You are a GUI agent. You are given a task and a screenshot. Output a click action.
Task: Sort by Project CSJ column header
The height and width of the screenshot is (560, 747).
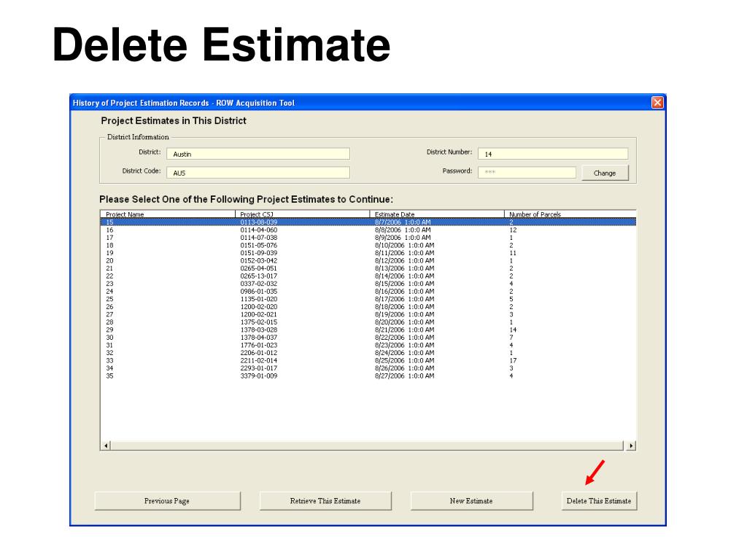(x=303, y=214)
